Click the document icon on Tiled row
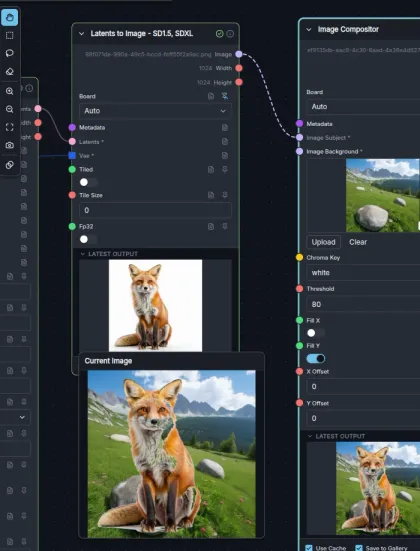 [x=211, y=169]
